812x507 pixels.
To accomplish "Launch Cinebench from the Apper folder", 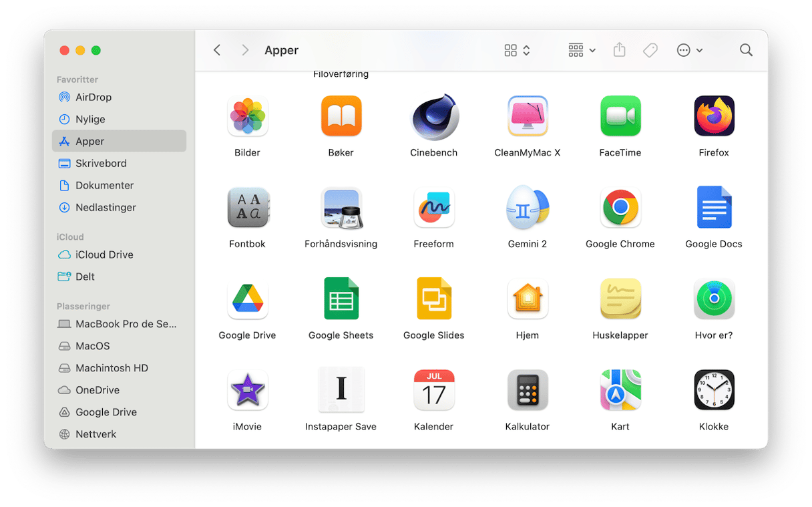I will pos(434,116).
